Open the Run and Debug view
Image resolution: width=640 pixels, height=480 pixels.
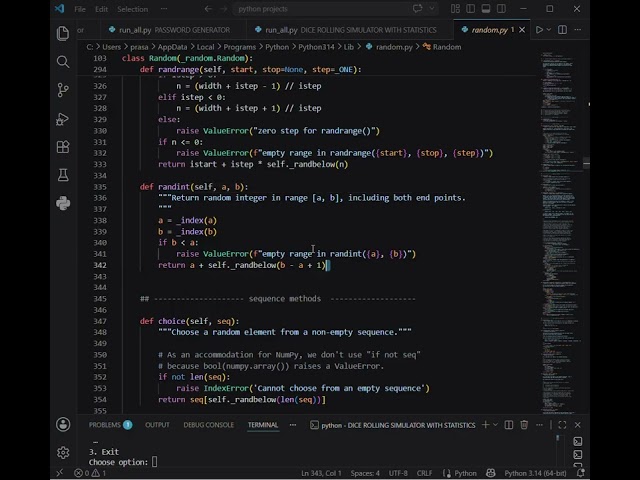(63, 119)
